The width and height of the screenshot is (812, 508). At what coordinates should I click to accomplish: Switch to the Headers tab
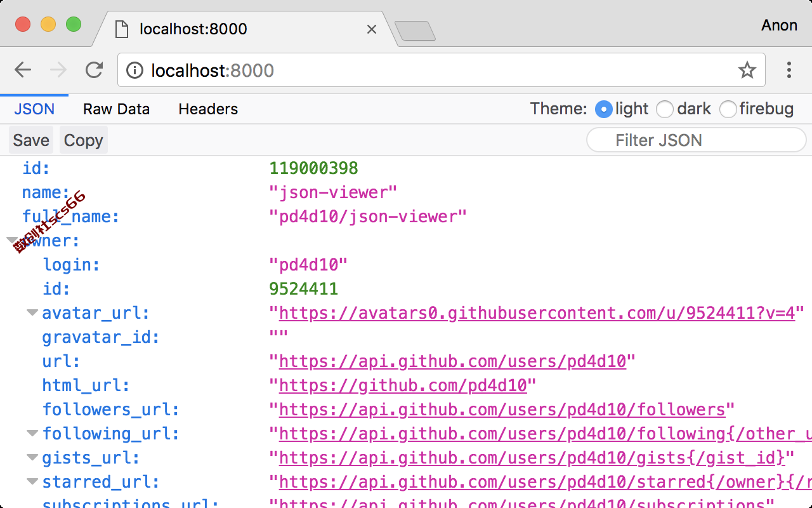208,109
